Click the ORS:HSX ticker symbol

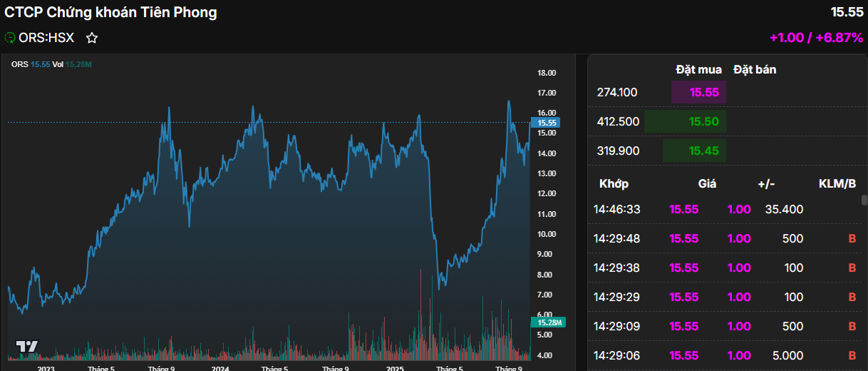pos(46,38)
